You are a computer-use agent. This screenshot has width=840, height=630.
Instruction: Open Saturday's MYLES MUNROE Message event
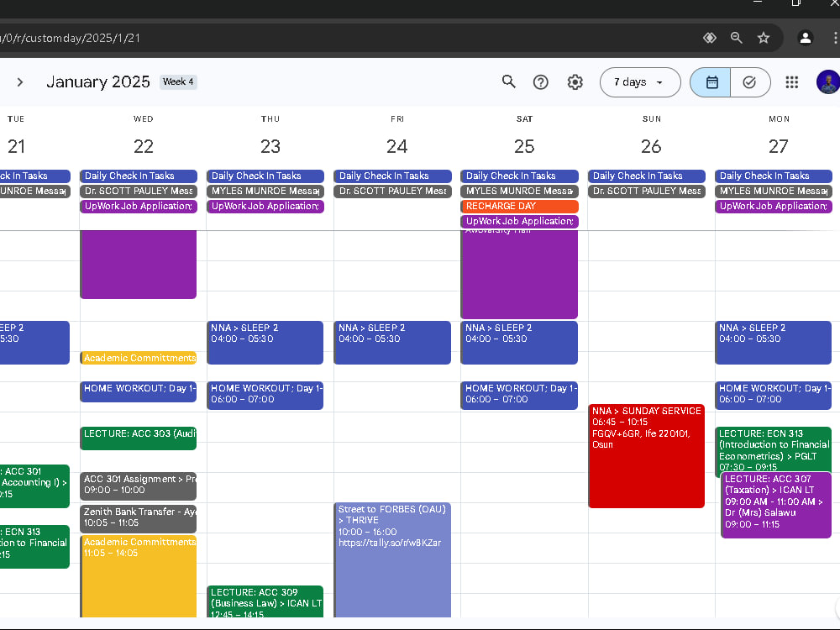point(520,192)
